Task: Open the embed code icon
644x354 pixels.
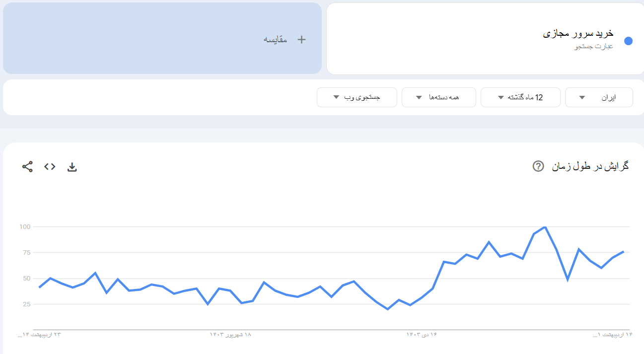Action: [x=50, y=167]
